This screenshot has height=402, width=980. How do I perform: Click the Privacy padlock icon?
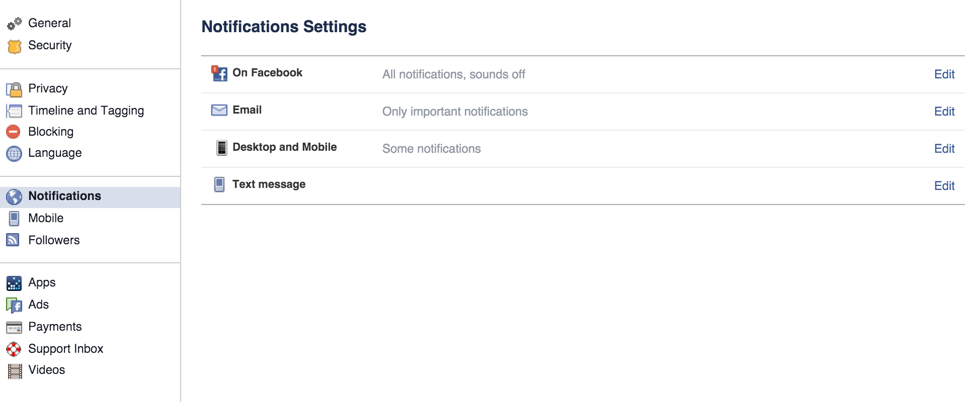click(14, 89)
